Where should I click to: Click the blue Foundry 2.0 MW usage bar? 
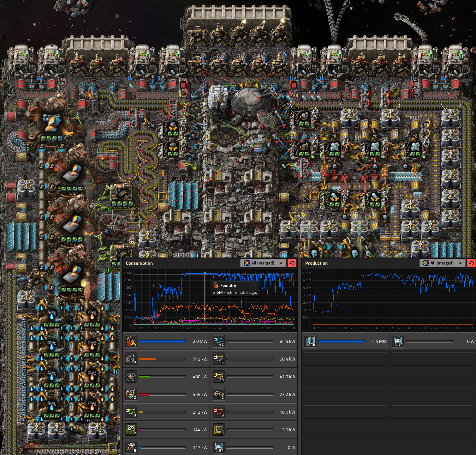point(162,341)
